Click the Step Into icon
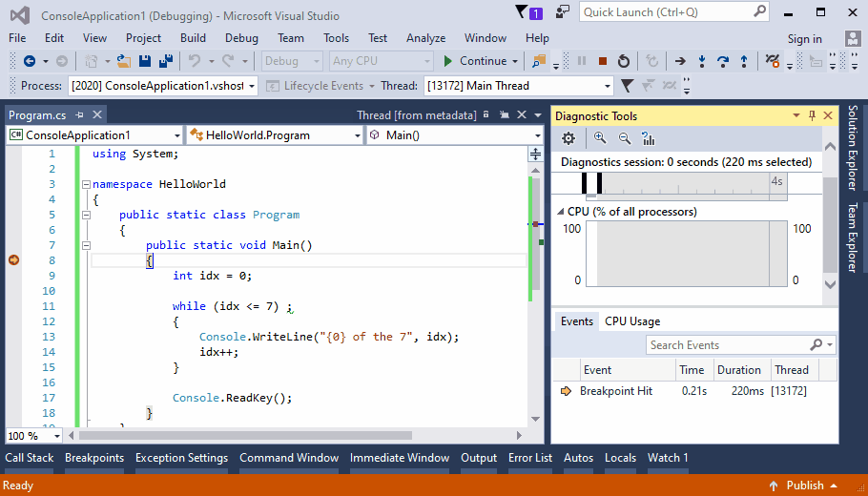Screen dimensions: 868x496 [701, 61]
